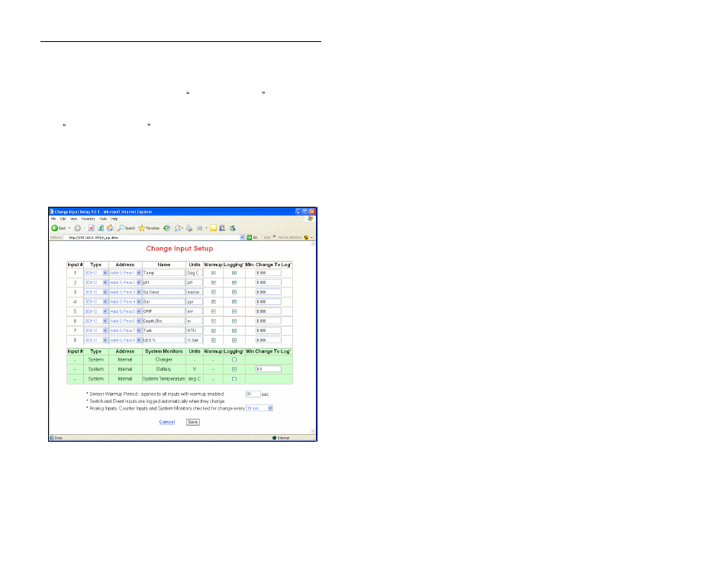Image resolution: width=728 pixels, height=563 pixels.
Task: Open Type dropdown for input 1
Action: tap(95, 273)
